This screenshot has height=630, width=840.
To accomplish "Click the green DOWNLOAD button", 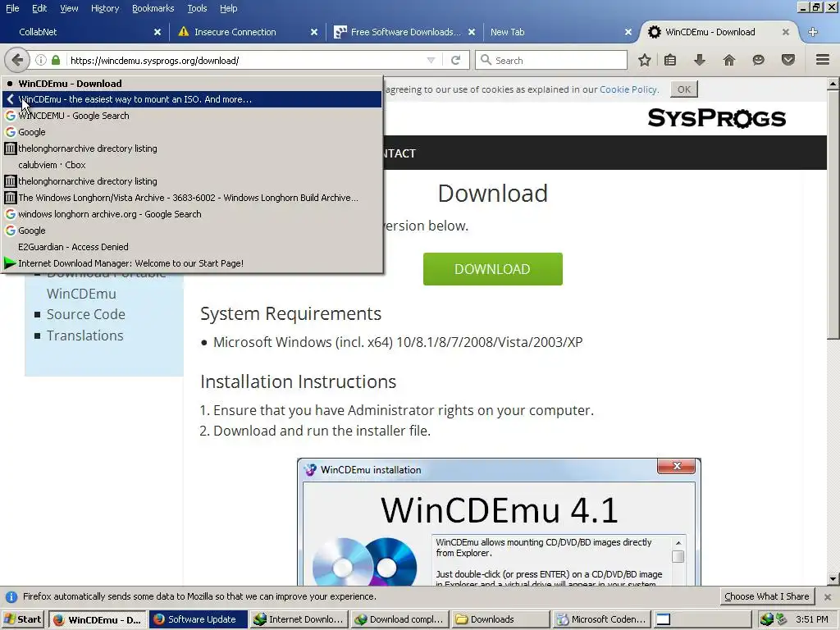I will pyautogui.click(x=492, y=269).
